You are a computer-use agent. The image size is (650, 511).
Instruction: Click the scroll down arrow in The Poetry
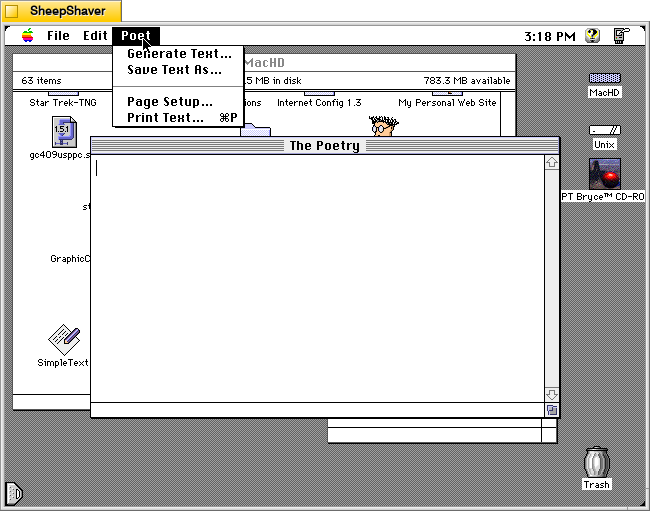tap(551, 394)
